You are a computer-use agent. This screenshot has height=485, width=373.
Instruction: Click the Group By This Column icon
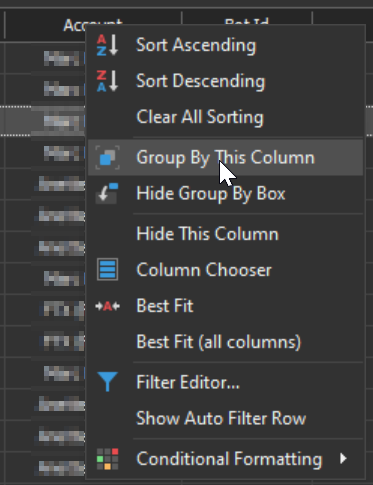pos(107,157)
